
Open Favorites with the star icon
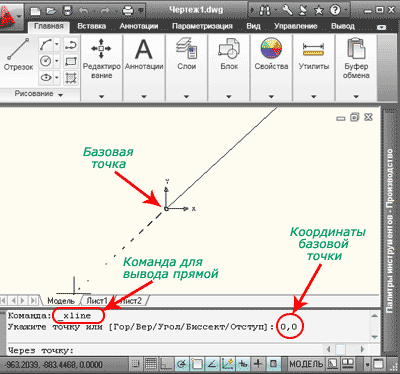[x=319, y=11]
